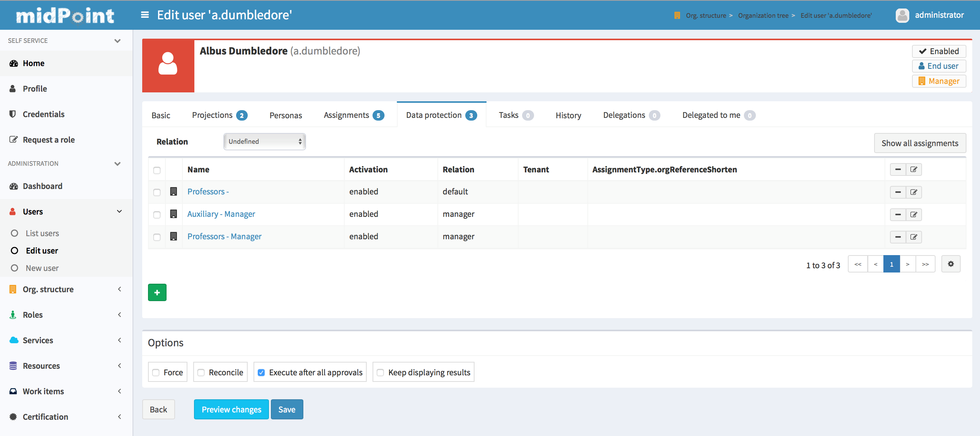Edit the Professors - default assignment with the pencil icon

[x=914, y=192]
